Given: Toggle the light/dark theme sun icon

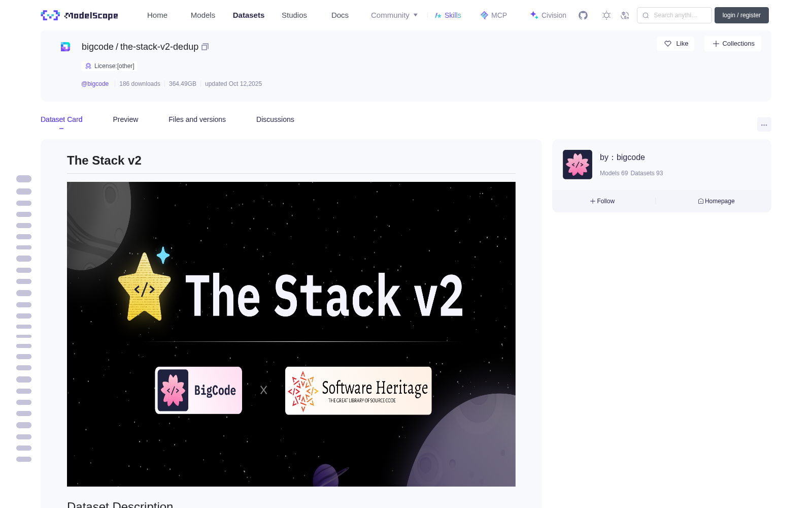Looking at the screenshot, I should [x=606, y=15].
